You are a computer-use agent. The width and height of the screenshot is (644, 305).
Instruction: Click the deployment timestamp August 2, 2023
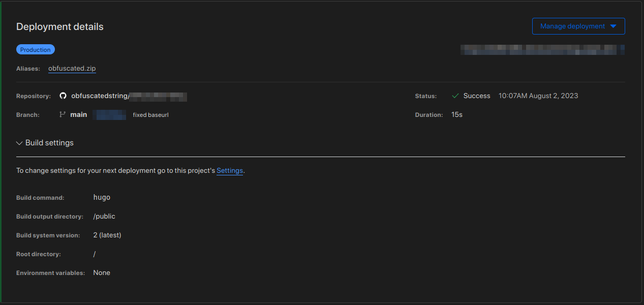coord(538,96)
